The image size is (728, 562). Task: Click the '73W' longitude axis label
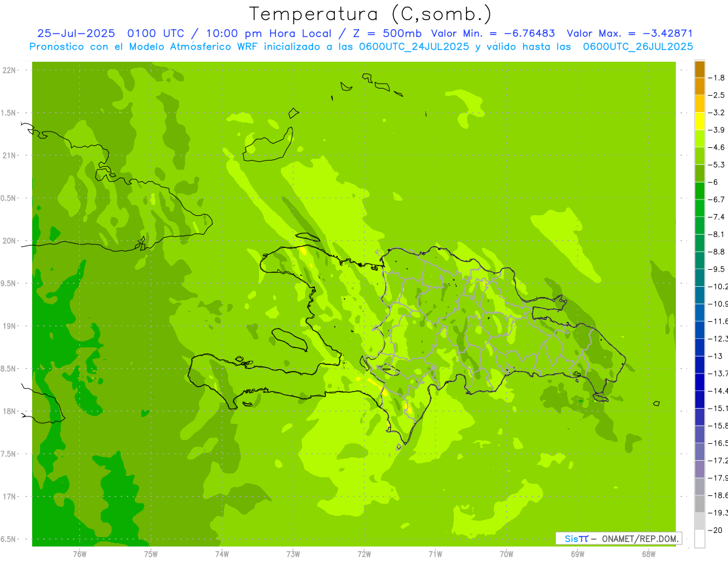click(x=293, y=554)
